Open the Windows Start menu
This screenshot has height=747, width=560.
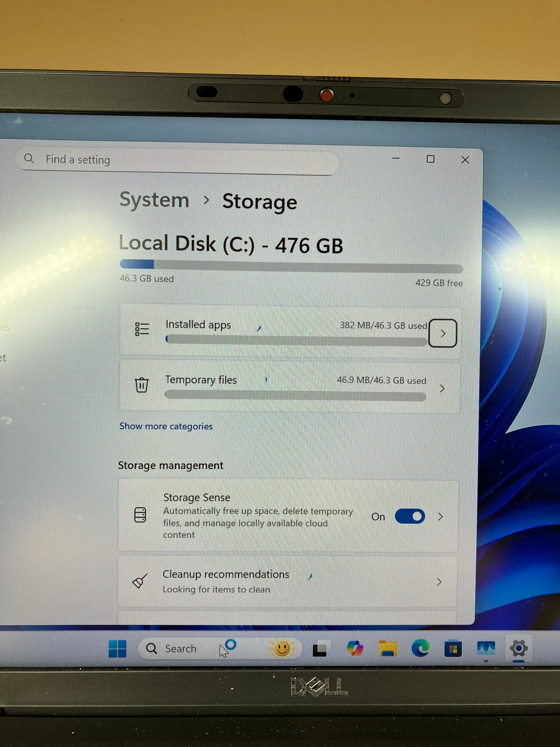tap(117, 648)
